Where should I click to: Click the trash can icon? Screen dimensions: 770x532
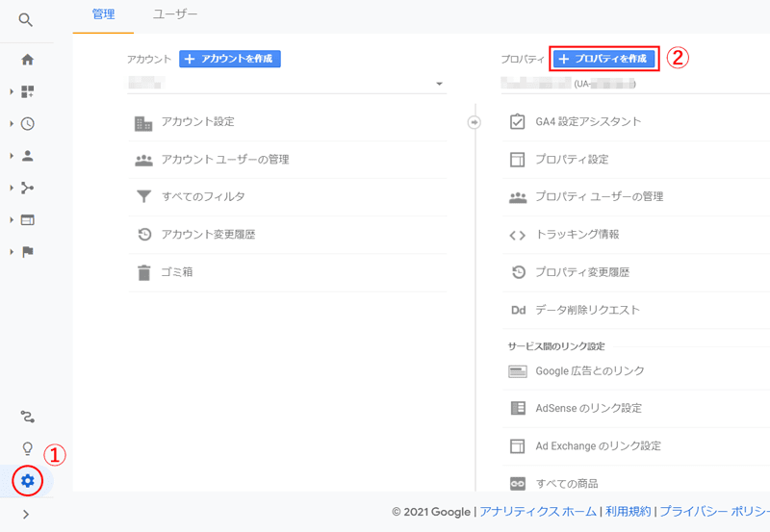[x=143, y=272]
